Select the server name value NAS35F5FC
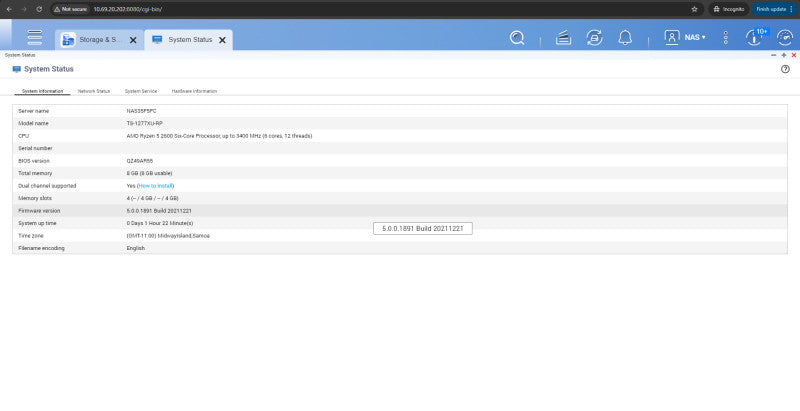800x411 pixels. (x=141, y=111)
